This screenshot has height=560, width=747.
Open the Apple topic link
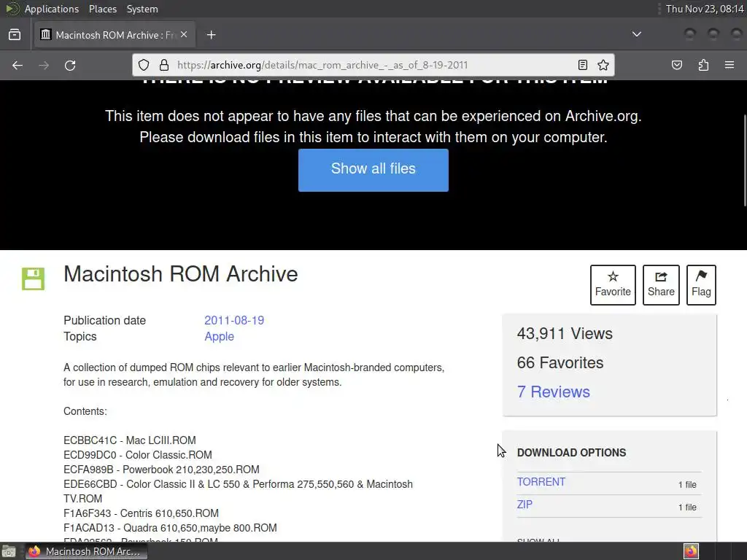coord(219,337)
